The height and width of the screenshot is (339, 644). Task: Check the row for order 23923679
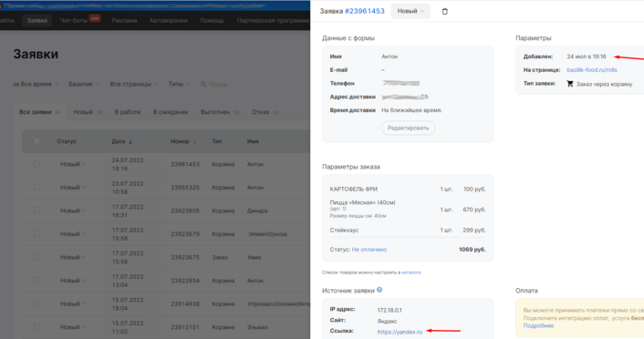[x=36, y=234]
